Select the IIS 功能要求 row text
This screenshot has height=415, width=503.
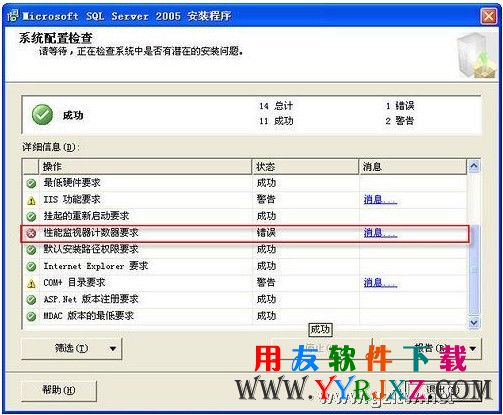click(72, 199)
